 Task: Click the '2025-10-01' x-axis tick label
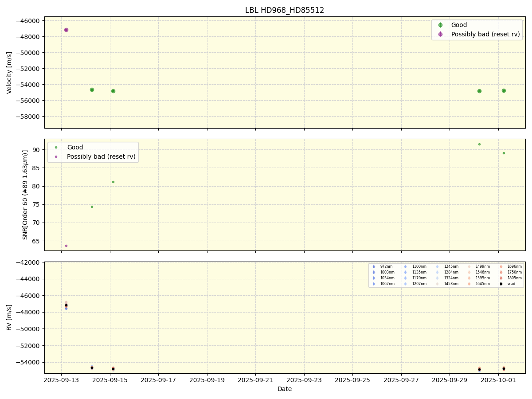pyautogui.click(x=498, y=380)
